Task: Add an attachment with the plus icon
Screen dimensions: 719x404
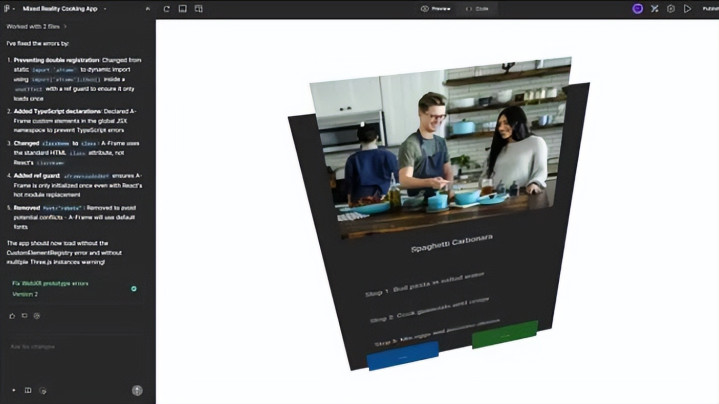Action: click(x=14, y=390)
